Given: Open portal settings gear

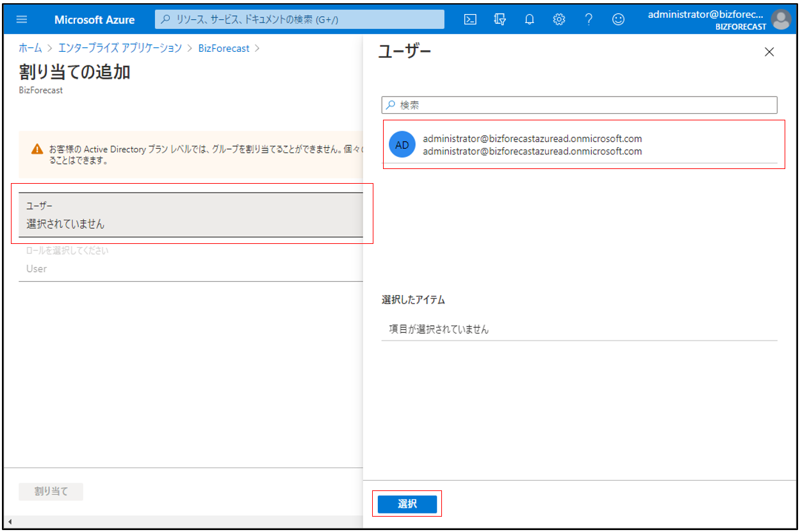Looking at the screenshot, I should pos(559,19).
